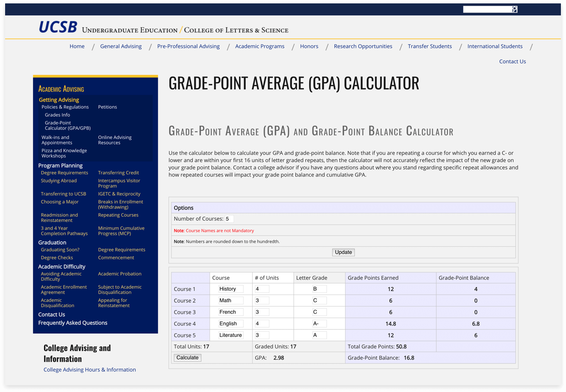Click the UCSB logo
566x392 pixels.
(58, 28)
